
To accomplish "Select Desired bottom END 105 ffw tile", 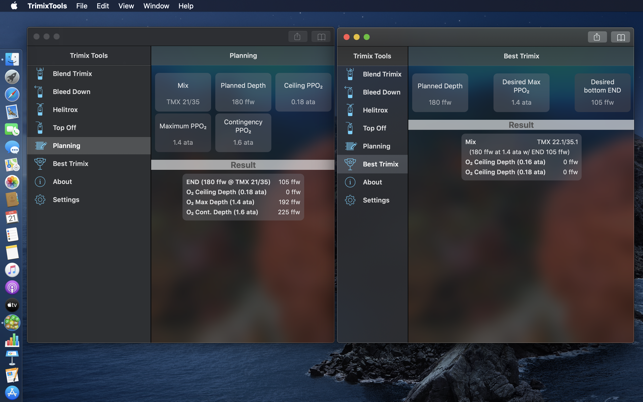I will pyautogui.click(x=602, y=93).
